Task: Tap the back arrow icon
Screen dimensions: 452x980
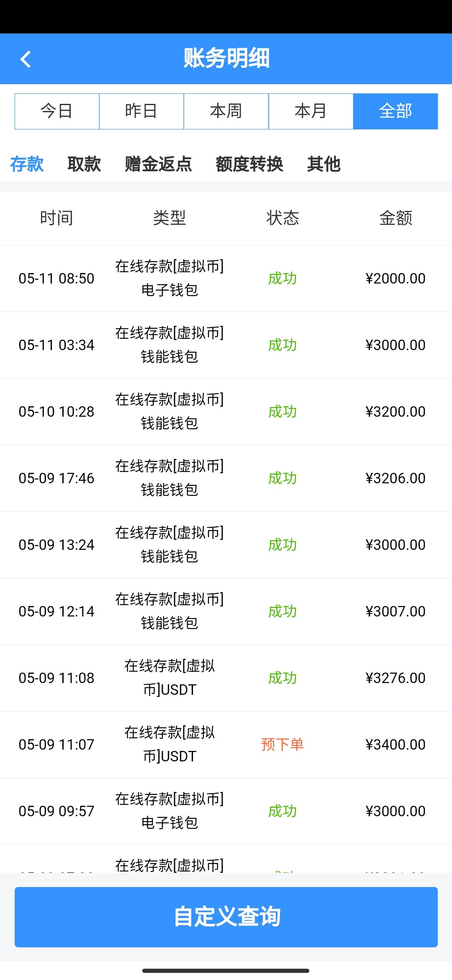Action: (26, 59)
